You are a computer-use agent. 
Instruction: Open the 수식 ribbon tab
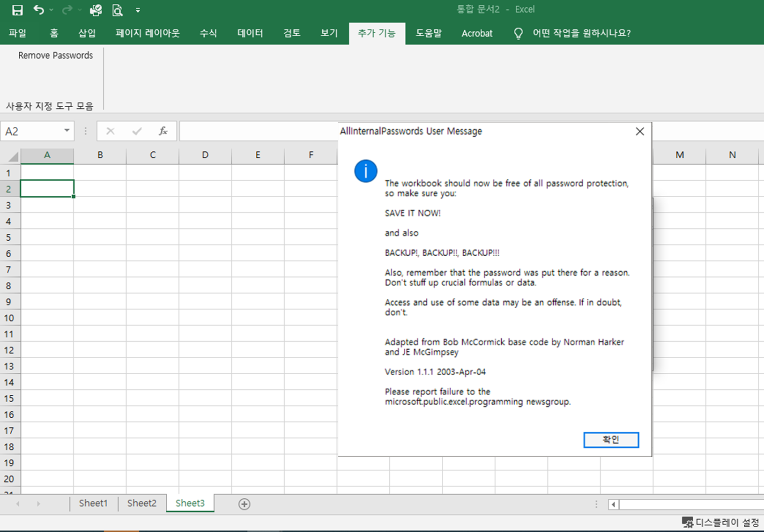[x=208, y=33]
